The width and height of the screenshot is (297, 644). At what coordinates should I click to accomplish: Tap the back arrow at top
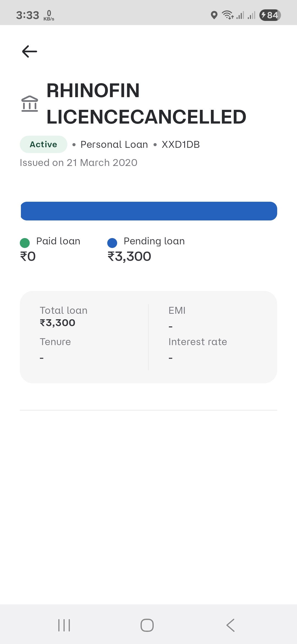click(x=29, y=51)
